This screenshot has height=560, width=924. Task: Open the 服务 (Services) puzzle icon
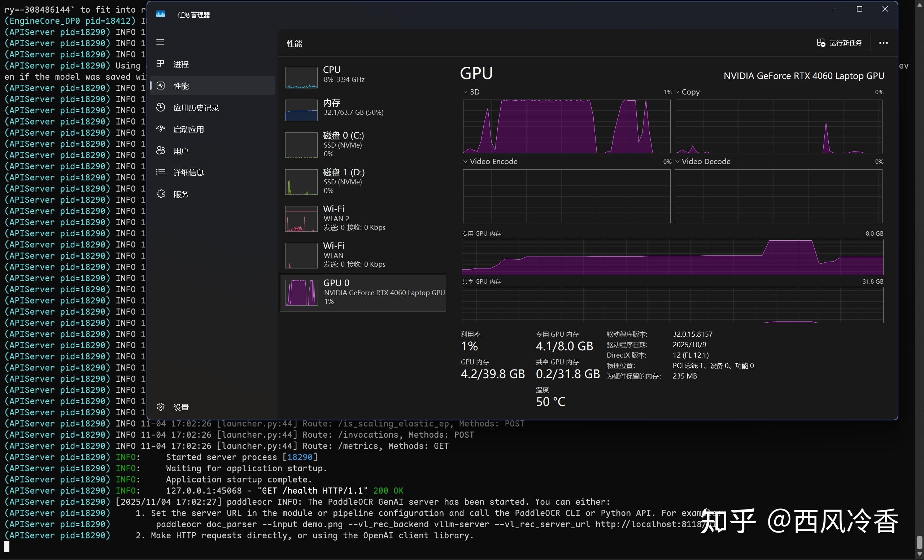click(x=161, y=194)
